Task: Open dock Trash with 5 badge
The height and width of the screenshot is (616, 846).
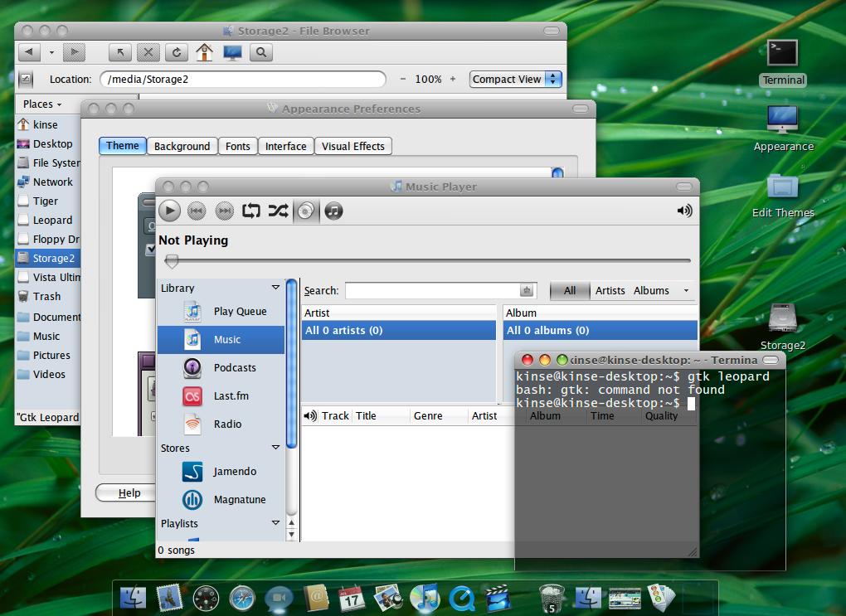Action: point(552,599)
